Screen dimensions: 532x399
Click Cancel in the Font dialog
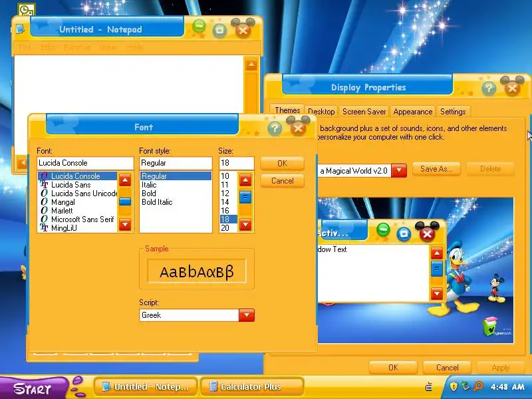(282, 181)
